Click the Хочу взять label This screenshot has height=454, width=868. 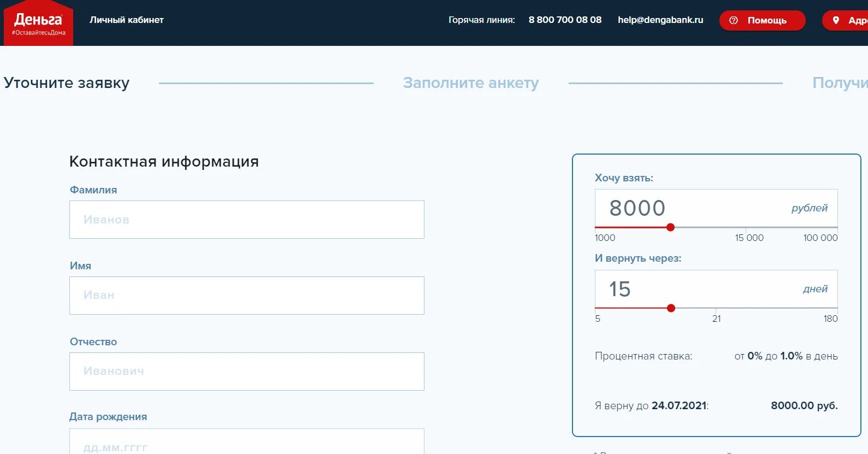(x=624, y=178)
